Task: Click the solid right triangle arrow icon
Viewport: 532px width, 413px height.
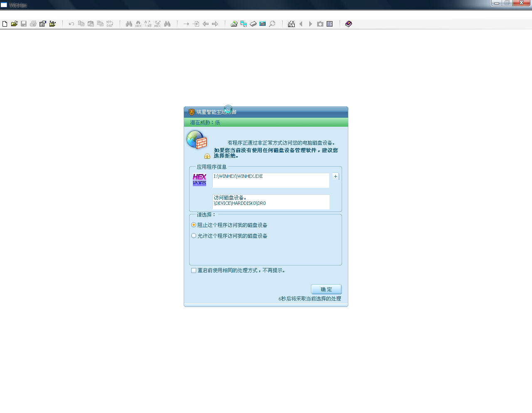Action: (310, 24)
